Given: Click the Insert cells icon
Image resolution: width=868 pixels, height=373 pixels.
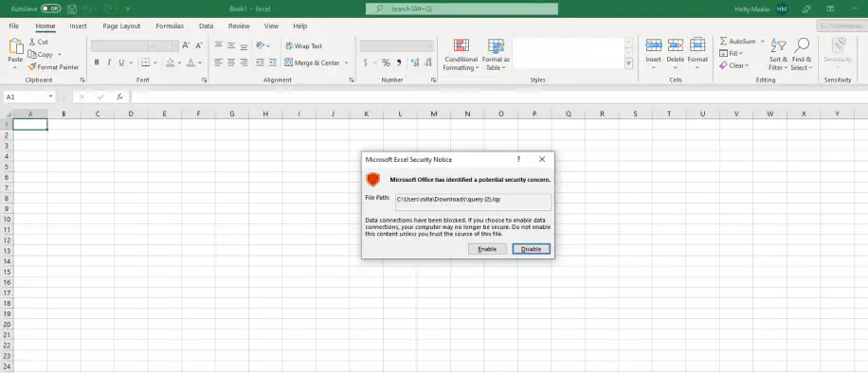Looking at the screenshot, I should [654, 45].
